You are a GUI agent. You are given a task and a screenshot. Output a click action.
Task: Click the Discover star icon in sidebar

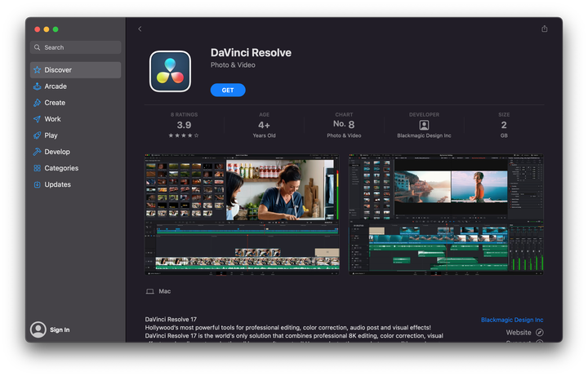(37, 70)
